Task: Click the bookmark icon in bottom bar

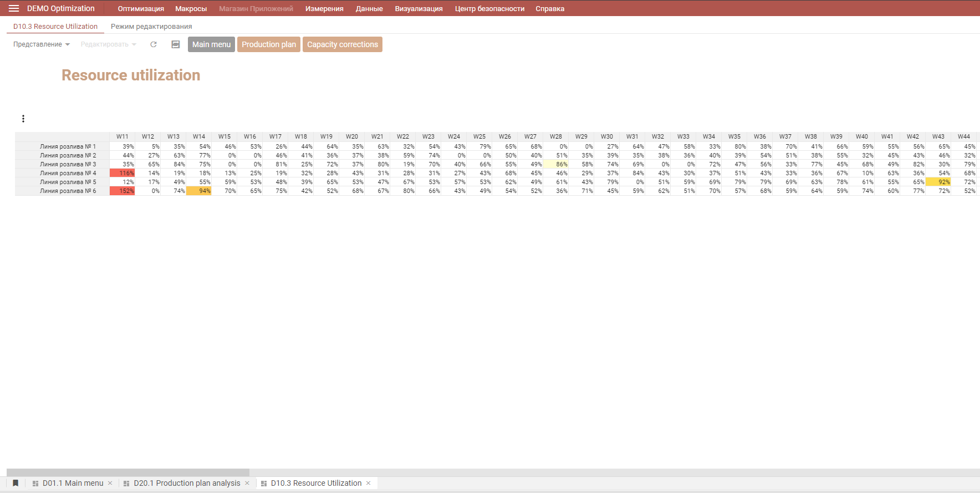Action: click(16, 483)
